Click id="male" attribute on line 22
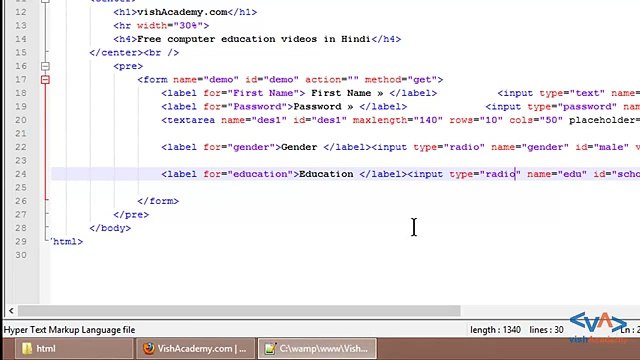Image resolution: width=640 pixels, height=360 pixels. 602,147
